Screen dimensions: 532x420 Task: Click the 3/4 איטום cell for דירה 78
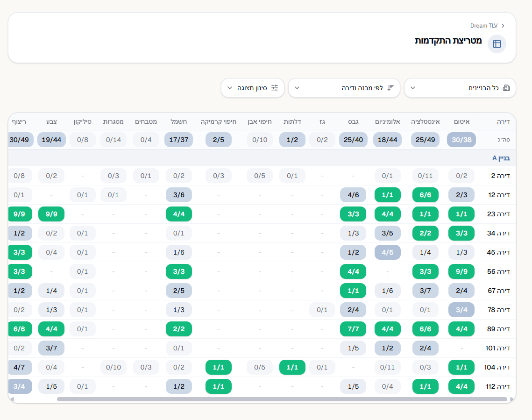tap(461, 310)
